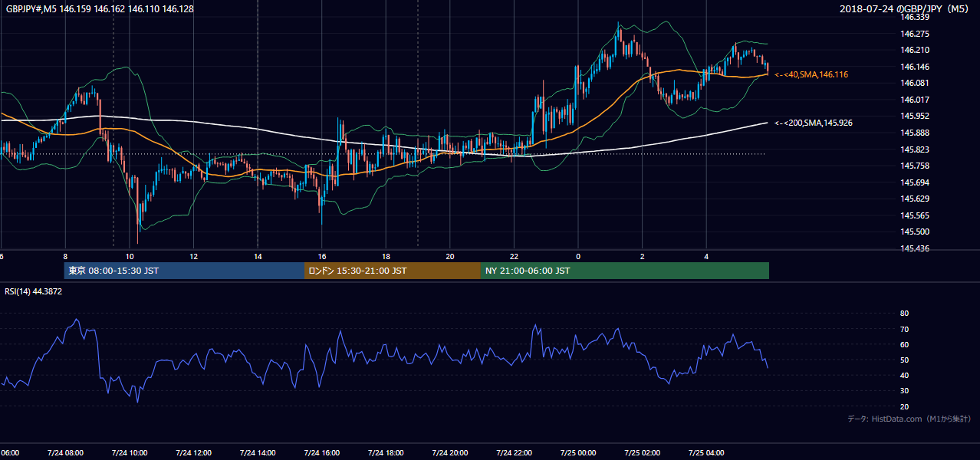
Task: Click the 146.275 price axis label
Action: 914,34
